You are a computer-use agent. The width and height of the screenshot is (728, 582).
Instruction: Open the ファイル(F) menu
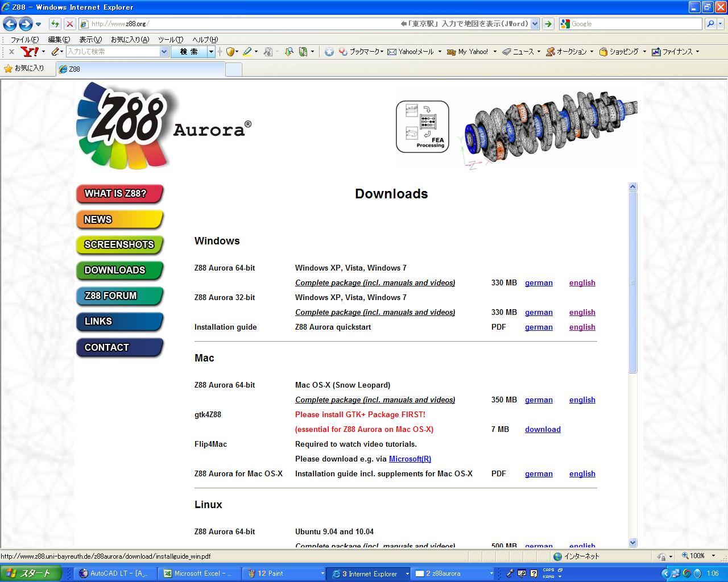24,39
